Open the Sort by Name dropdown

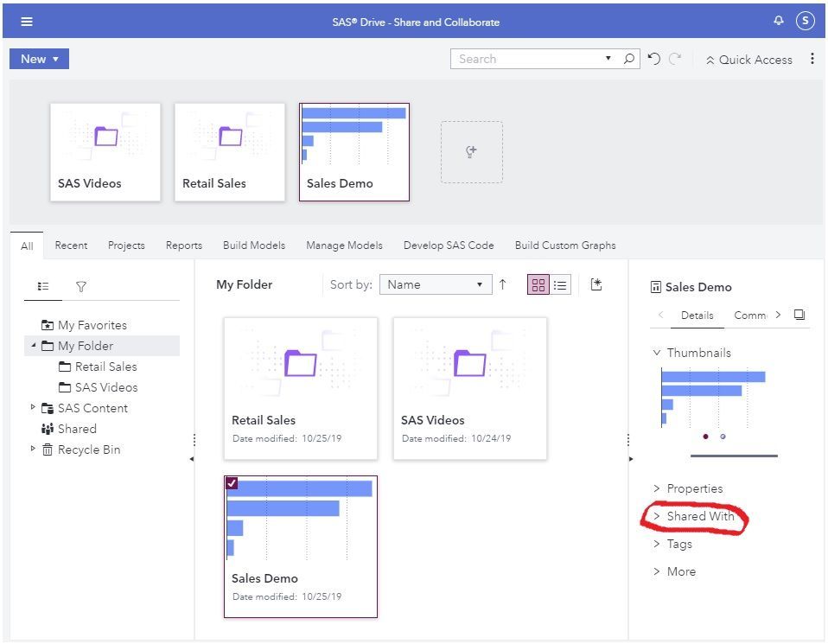click(x=435, y=284)
